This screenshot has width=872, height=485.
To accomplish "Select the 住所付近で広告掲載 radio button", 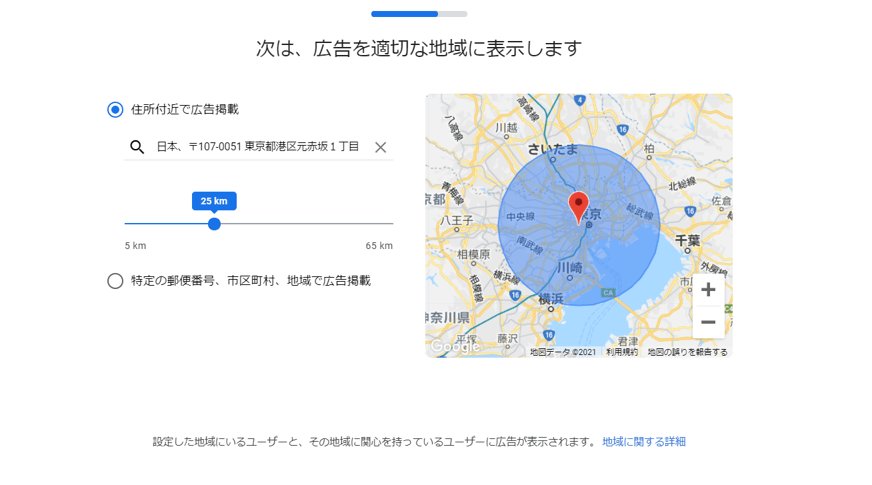I will [115, 109].
